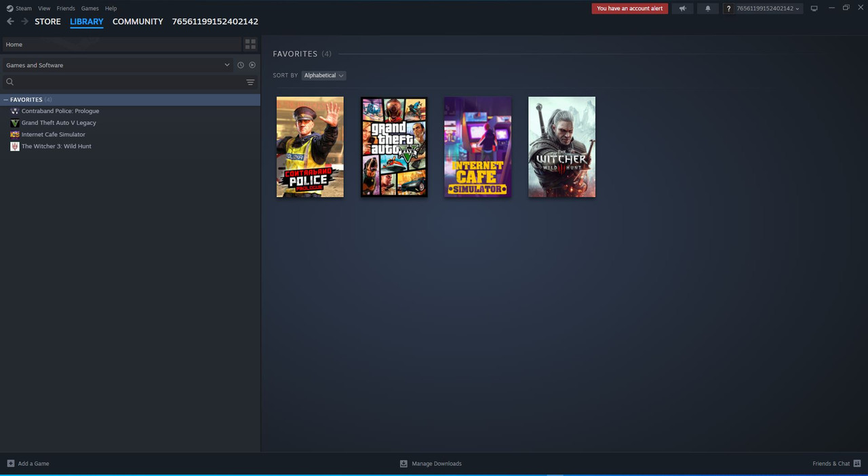The width and height of the screenshot is (868, 476).
Task: Minimize the Steam window
Action: pos(831,8)
